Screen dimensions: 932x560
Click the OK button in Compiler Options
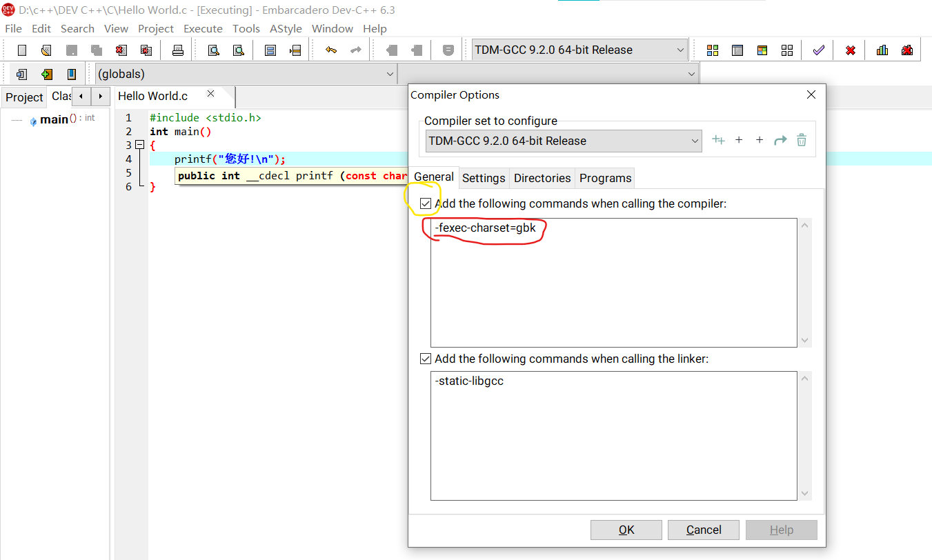(625, 530)
